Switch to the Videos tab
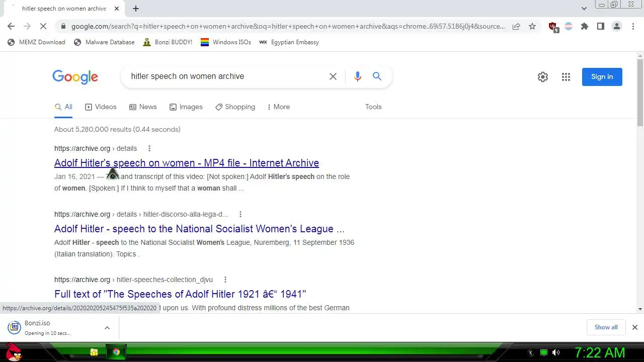The height and width of the screenshot is (362, 644). [x=101, y=107]
